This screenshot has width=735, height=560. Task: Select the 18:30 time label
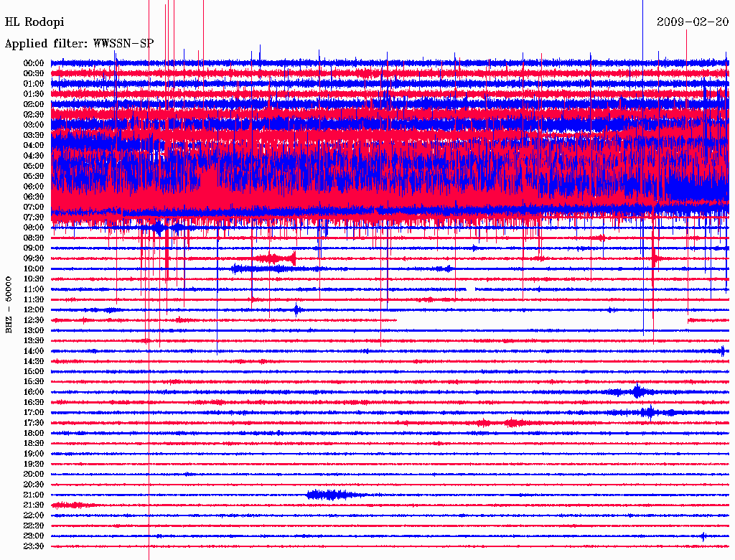click(34, 443)
